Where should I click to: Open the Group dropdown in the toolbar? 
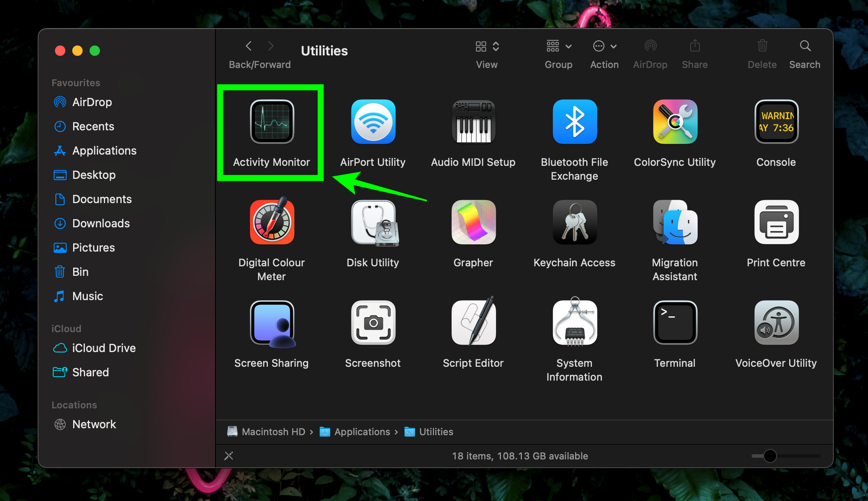pos(559,46)
